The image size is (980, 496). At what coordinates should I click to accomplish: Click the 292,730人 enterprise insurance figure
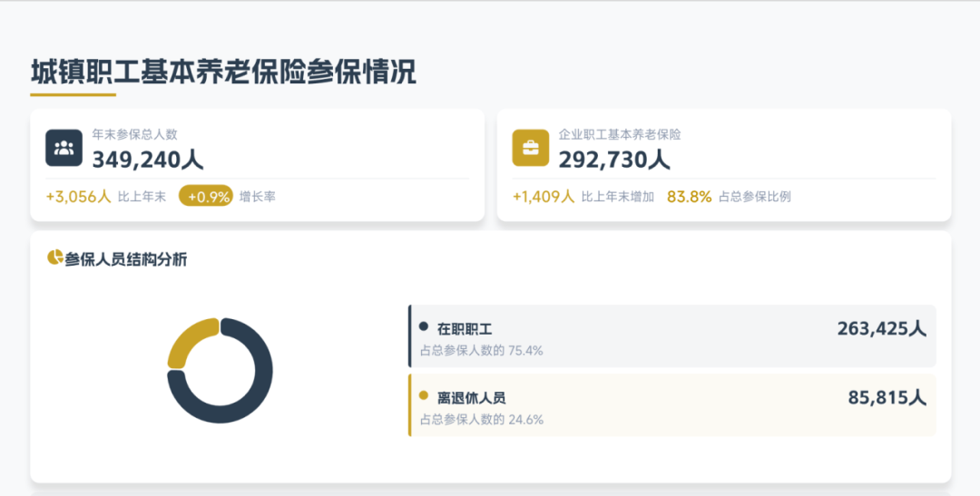[613, 160]
